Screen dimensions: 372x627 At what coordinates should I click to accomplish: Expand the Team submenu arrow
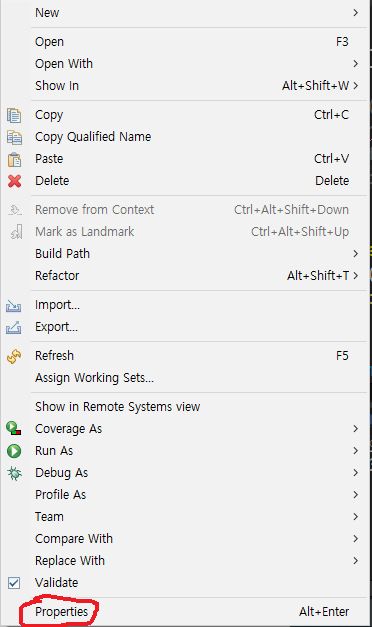pos(355,517)
